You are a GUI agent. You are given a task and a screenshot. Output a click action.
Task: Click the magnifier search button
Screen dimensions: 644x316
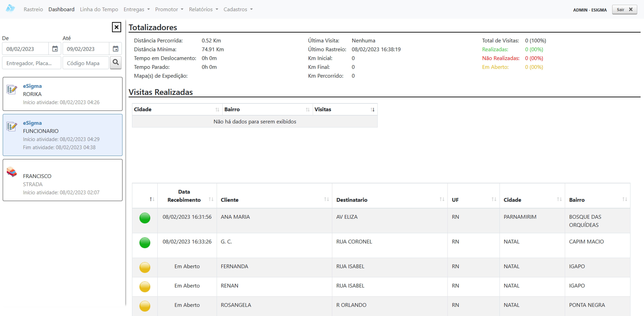(x=116, y=62)
